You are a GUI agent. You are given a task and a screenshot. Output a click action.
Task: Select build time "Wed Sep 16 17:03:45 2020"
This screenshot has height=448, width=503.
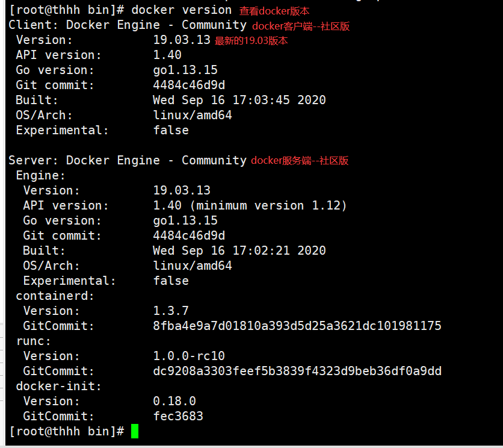(x=239, y=100)
